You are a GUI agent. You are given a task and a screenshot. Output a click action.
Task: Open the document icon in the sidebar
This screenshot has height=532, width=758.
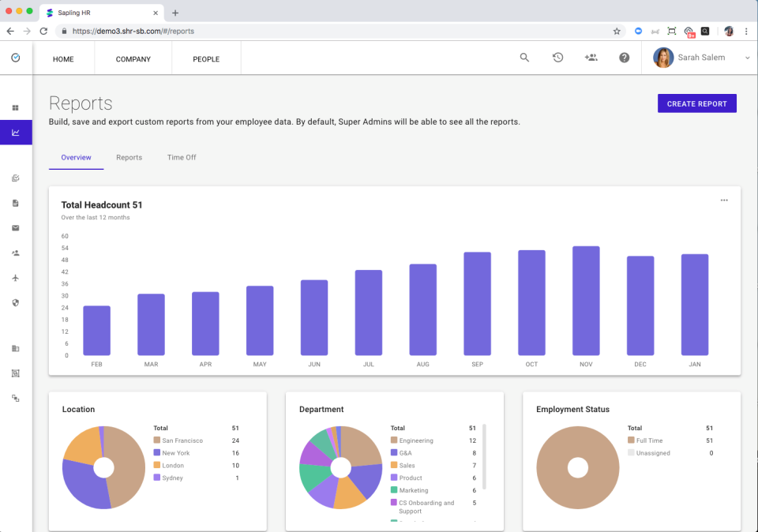point(16,203)
